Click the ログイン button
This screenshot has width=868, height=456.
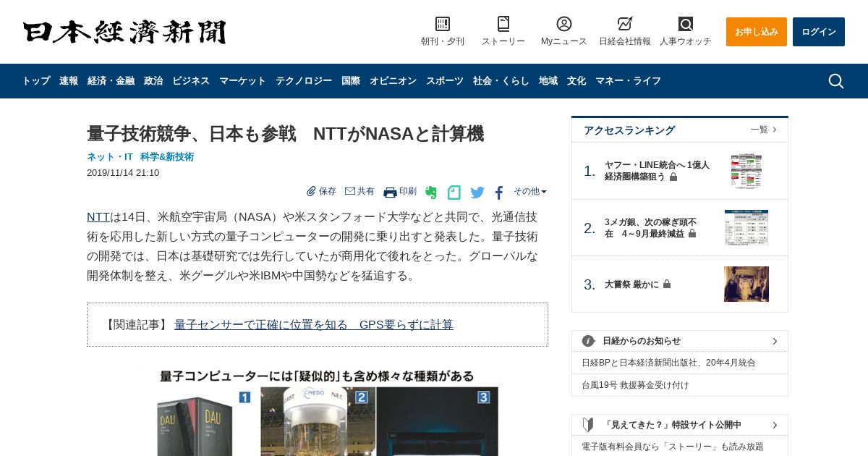point(819,32)
